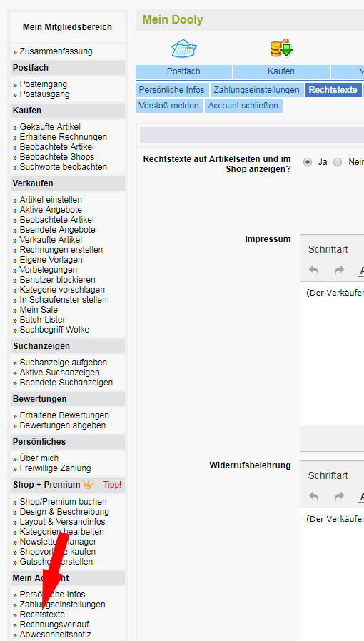Select the Ja radio button

[308, 162]
